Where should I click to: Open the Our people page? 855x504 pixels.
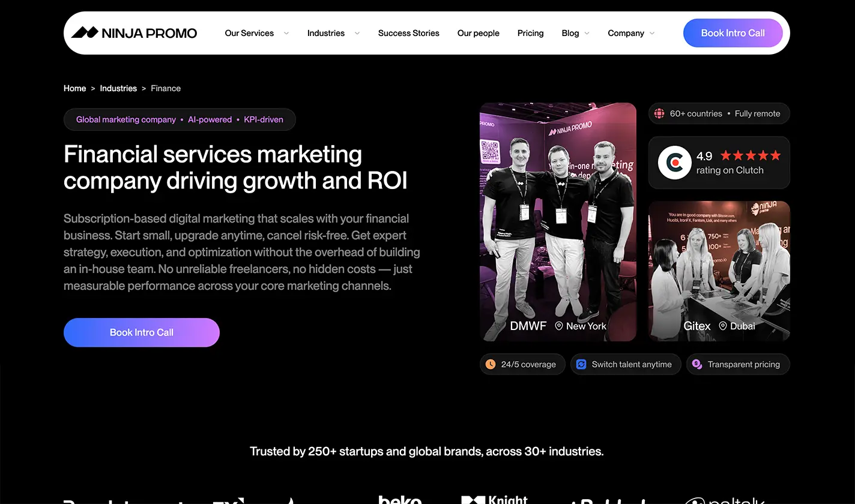tap(479, 33)
